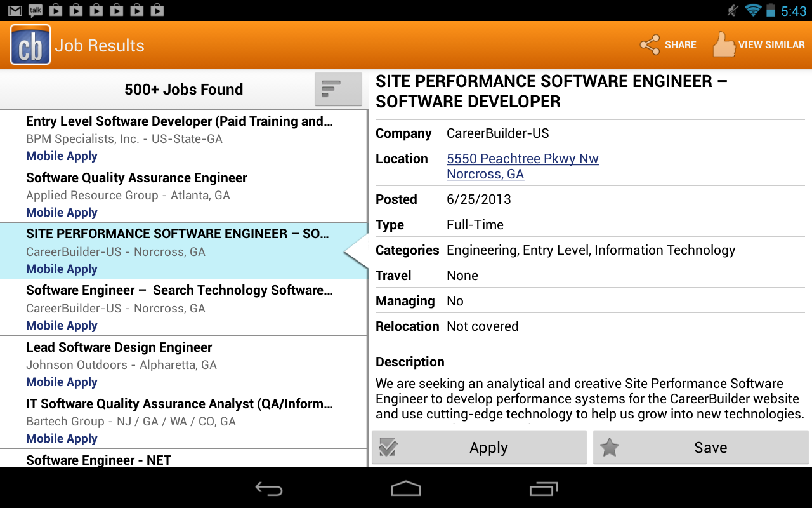Tap the job title heading in details pane
This screenshot has width=812, height=508.
click(551, 91)
